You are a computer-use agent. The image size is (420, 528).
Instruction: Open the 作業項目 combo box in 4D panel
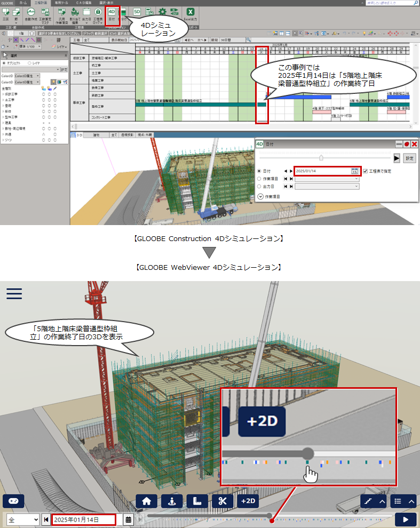point(327,179)
